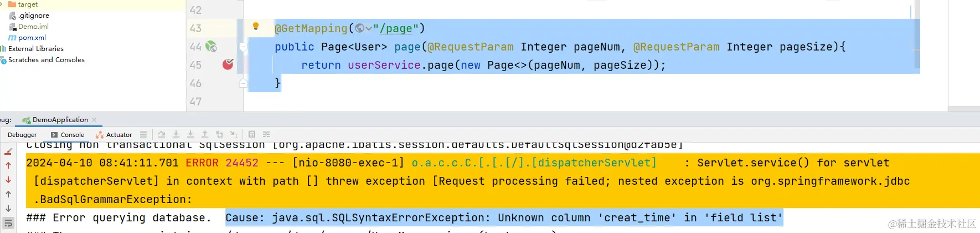Click the Run to Cursor debug icon

coord(234,134)
